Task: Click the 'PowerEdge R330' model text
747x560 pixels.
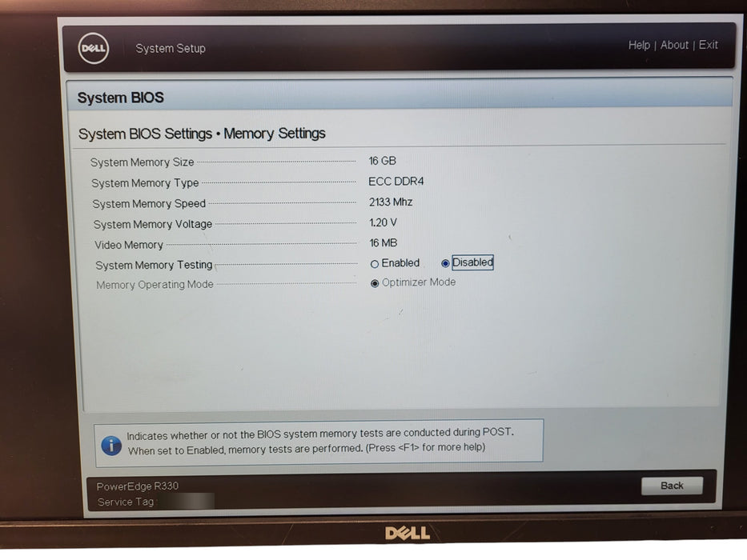Action: point(137,486)
